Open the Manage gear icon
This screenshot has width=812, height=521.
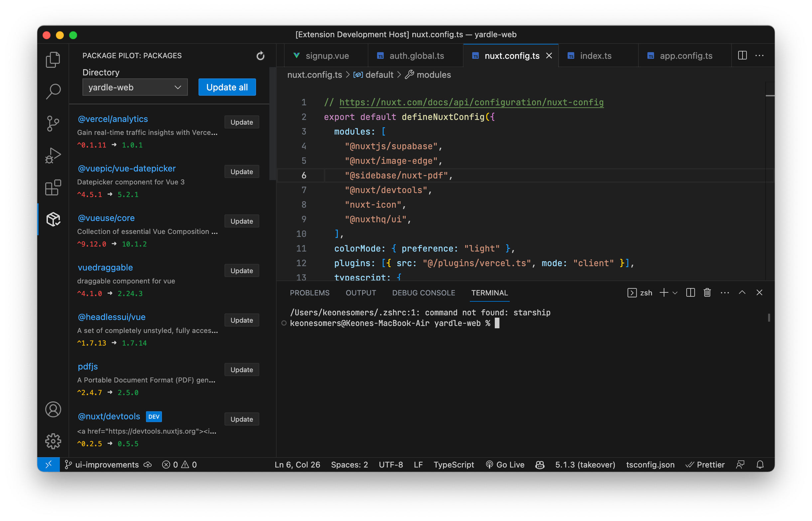coord(53,442)
